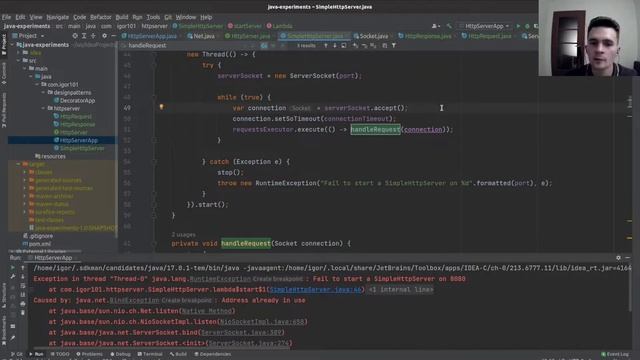Image resolution: width=640 pixels, height=360 pixels.
Task: Click the Collapse All icon in Project panel
Action: pos(93,36)
